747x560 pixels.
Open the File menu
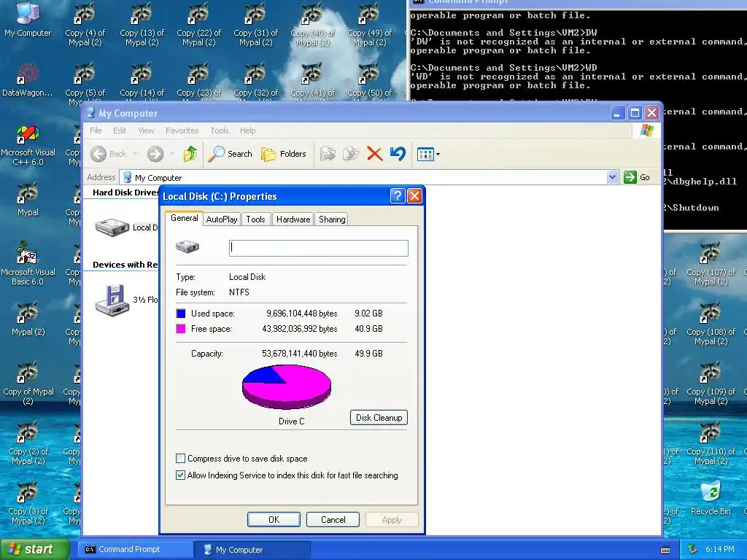96,131
